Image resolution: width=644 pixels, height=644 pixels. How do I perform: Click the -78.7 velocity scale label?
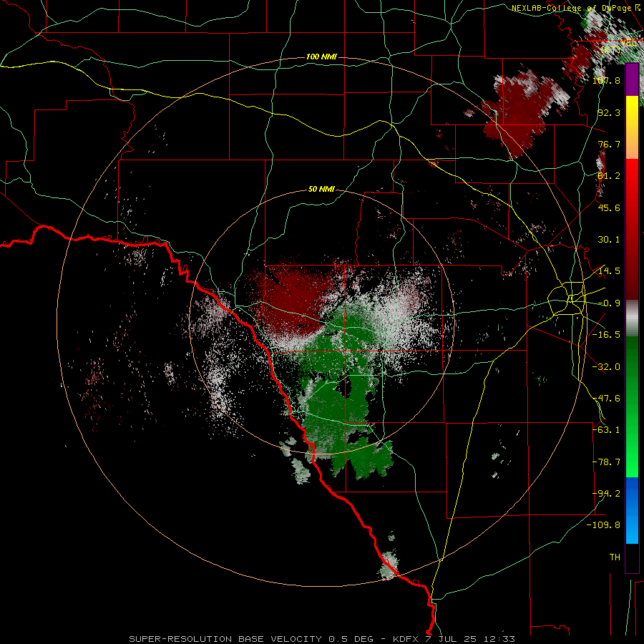pos(606,462)
